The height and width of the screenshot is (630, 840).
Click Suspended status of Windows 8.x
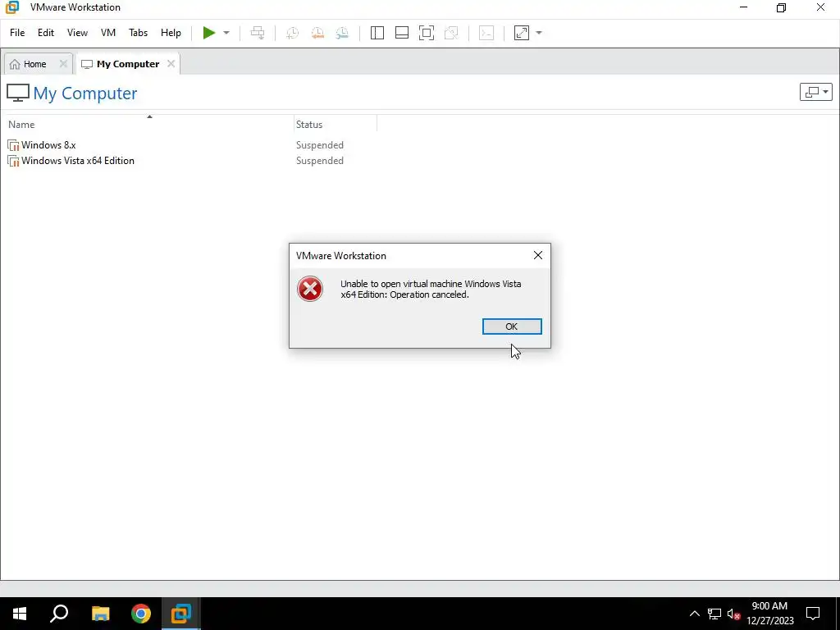click(x=320, y=145)
